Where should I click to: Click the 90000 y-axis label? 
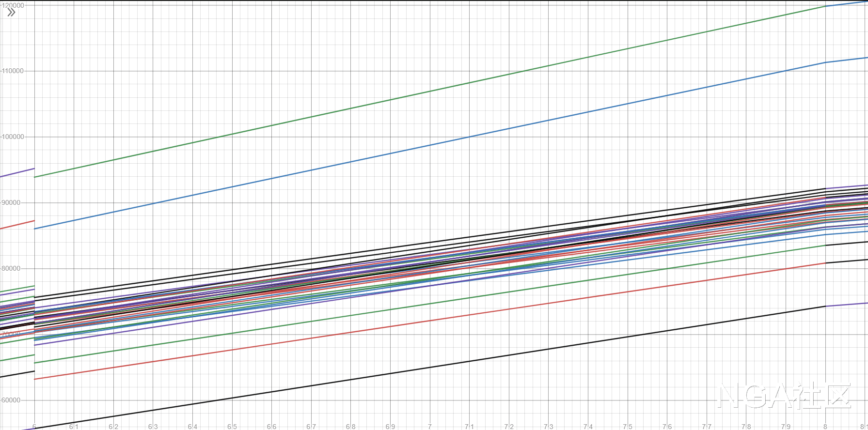[x=12, y=203]
